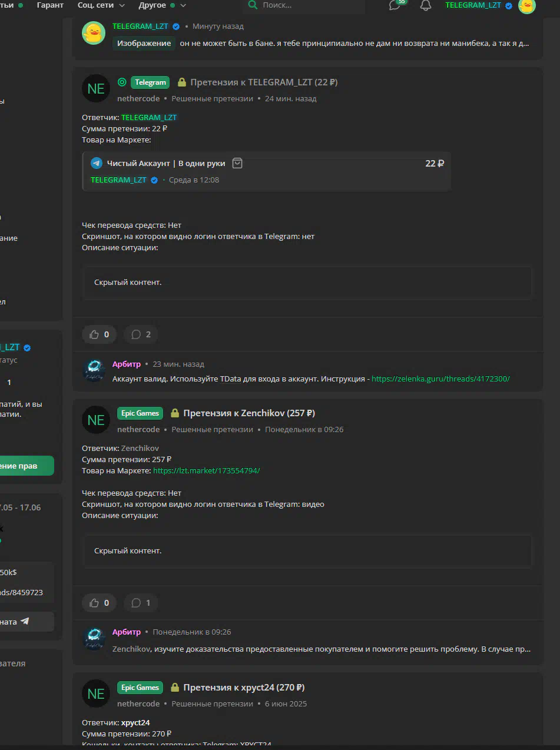Click nethercode on the TELEGRAM_LZT claim

pyautogui.click(x=138, y=98)
